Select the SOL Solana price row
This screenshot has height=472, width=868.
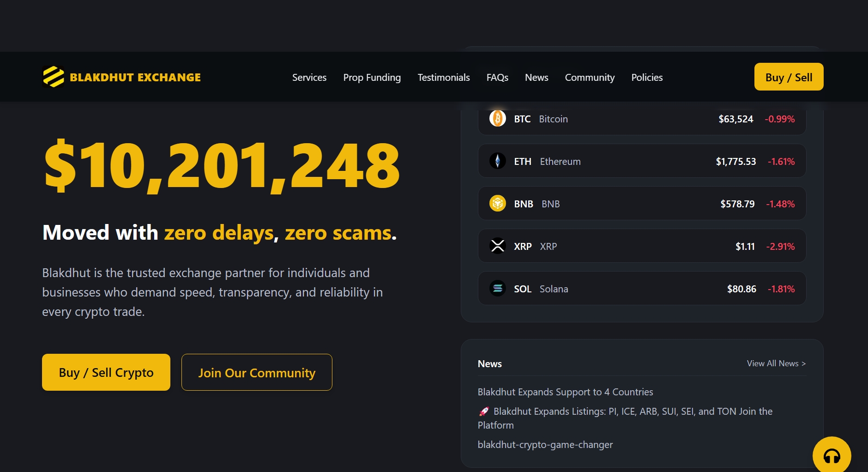[x=642, y=289]
